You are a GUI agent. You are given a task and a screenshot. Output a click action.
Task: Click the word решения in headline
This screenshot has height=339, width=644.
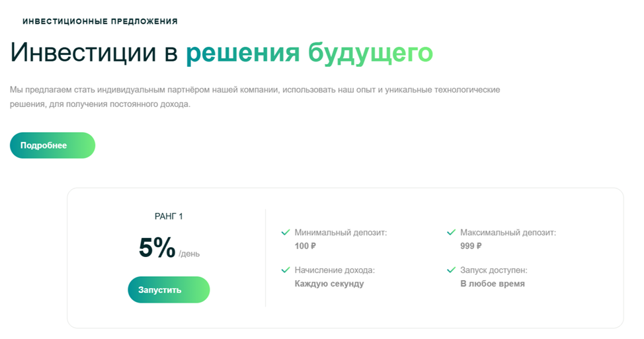point(243,53)
